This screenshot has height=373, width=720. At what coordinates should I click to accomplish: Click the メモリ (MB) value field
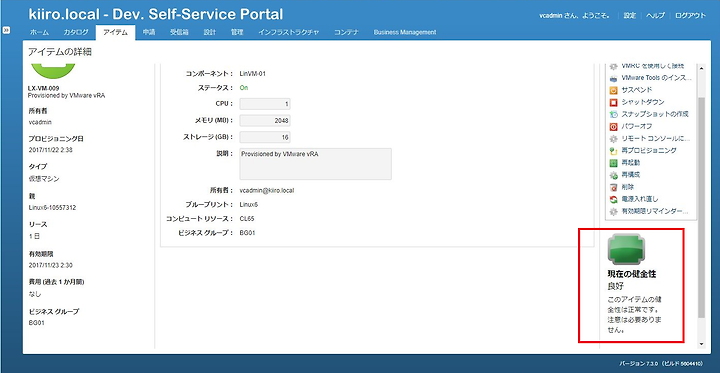pos(265,120)
